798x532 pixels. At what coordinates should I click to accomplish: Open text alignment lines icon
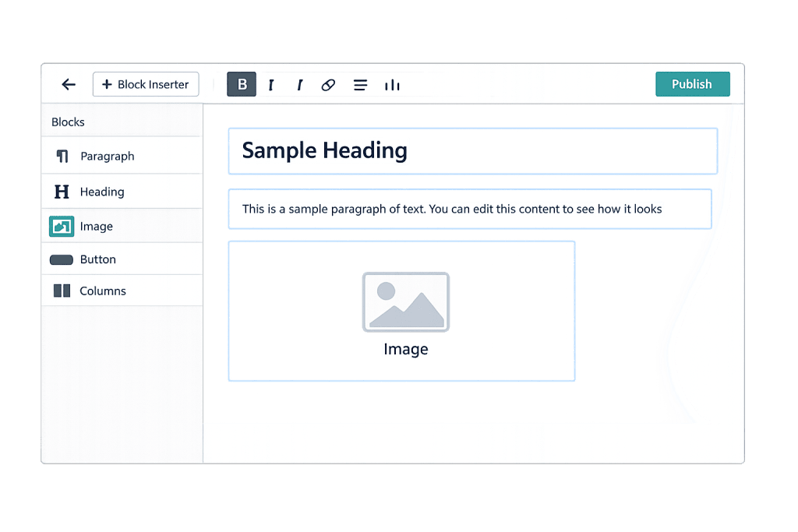click(360, 85)
